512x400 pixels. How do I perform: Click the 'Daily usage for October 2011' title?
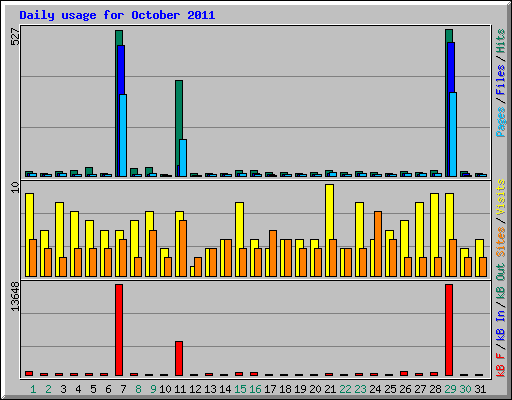(x=117, y=15)
